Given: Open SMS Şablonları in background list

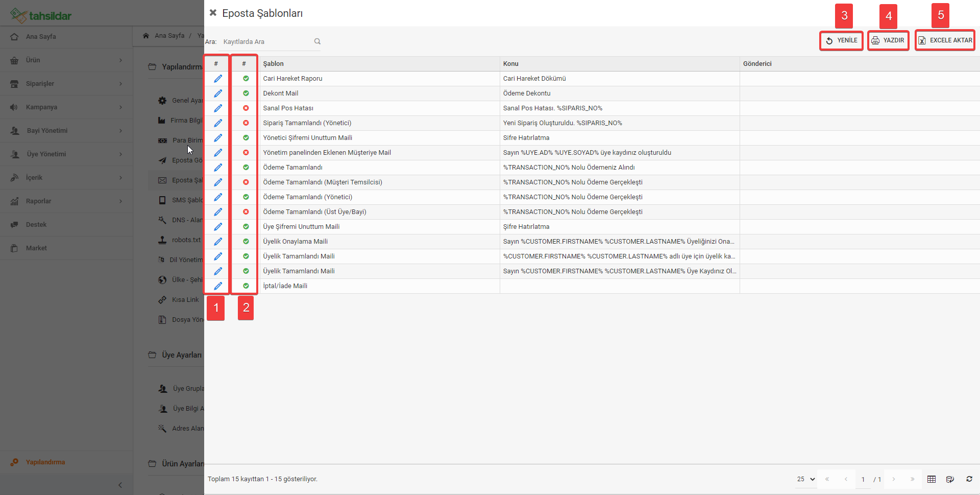Looking at the screenshot, I should [x=181, y=200].
